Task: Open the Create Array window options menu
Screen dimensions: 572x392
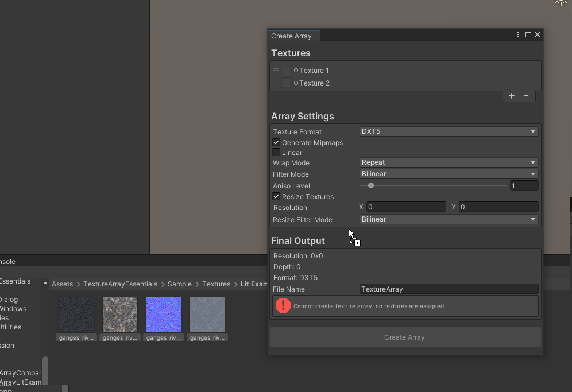Action: click(518, 35)
